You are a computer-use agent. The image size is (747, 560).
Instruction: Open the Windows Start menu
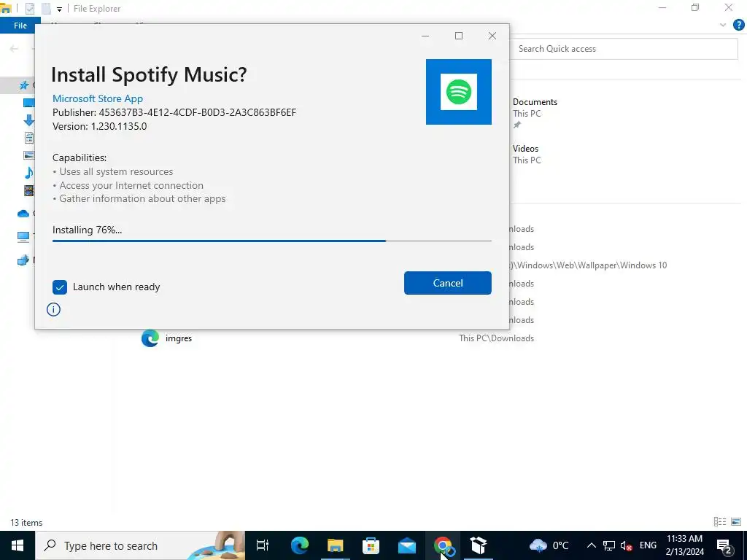(18, 545)
